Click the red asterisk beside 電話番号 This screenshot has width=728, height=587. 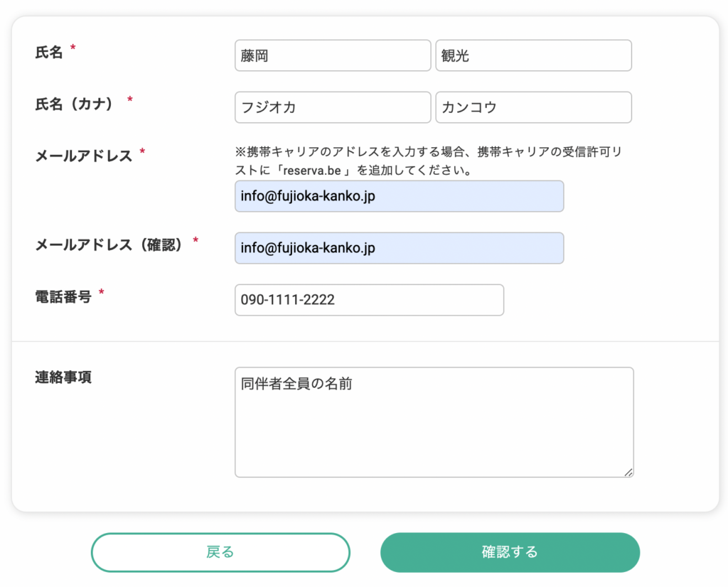[x=101, y=293]
